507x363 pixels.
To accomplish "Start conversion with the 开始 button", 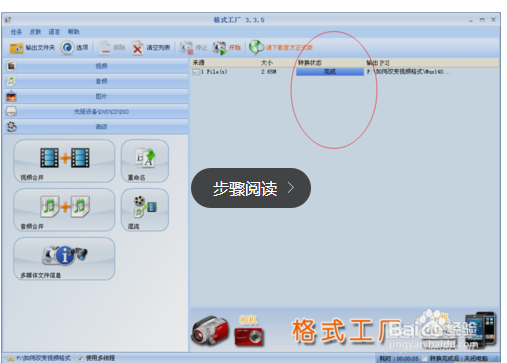I will coord(227,48).
